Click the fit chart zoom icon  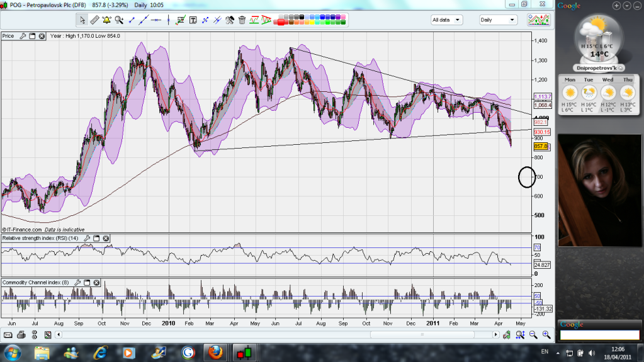(x=520, y=336)
